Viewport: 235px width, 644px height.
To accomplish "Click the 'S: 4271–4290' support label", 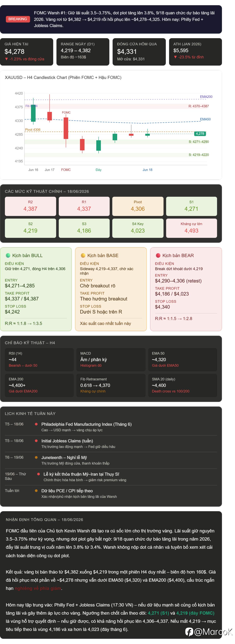I will (x=198, y=142).
